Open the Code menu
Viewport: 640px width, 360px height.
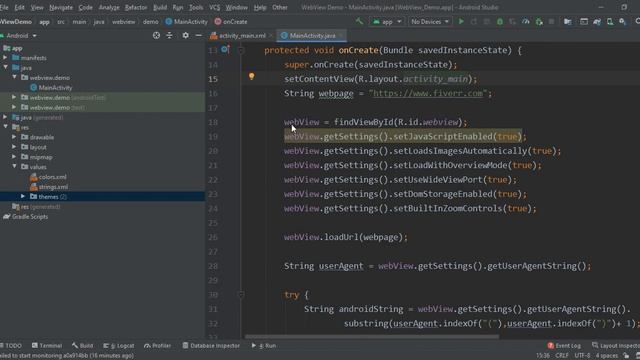coord(85,7)
